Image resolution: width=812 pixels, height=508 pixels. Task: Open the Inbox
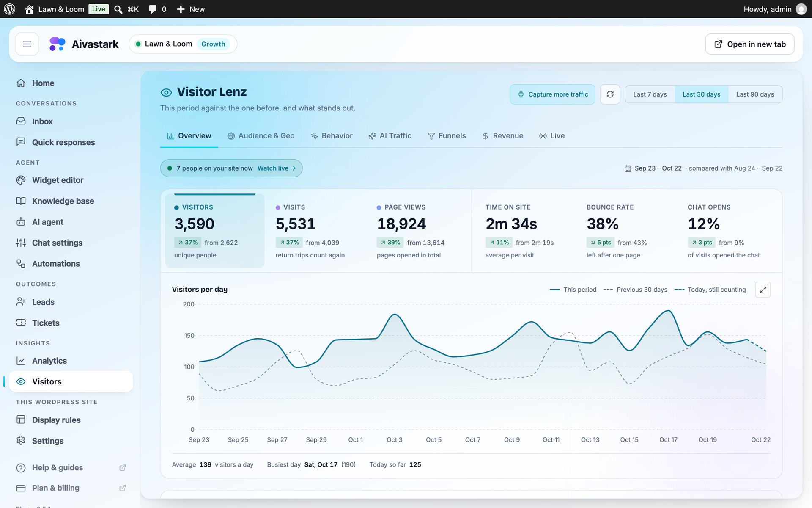[x=71, y=121]
